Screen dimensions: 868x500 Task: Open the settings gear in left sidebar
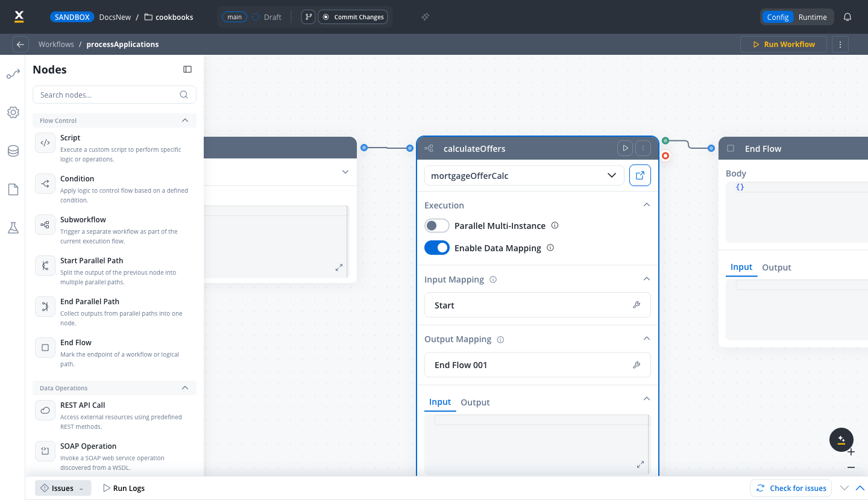[x=13, y=113]
